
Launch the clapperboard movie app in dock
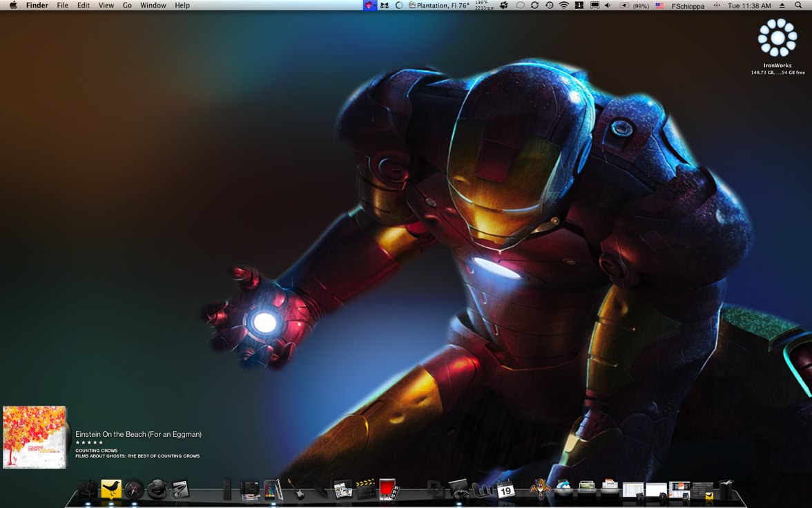[x=366, y=489]
